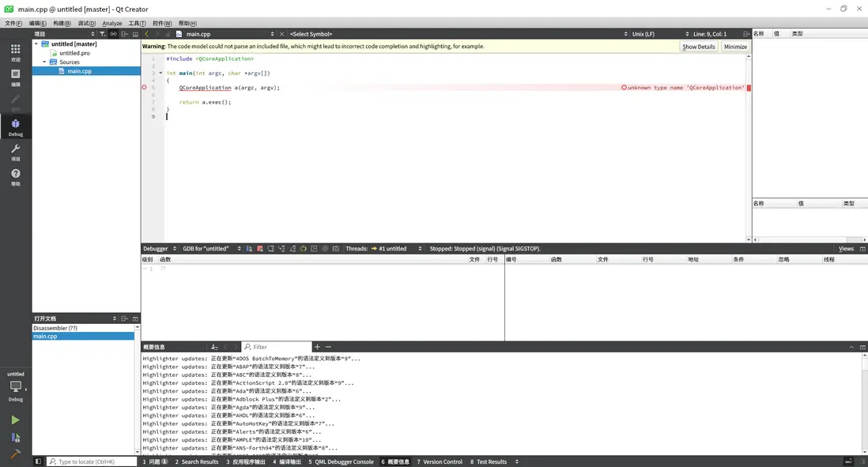The height and width of the screenshot is (467, 868).
Task: Zoom in output pane with plus
Action: coord(317,347)
